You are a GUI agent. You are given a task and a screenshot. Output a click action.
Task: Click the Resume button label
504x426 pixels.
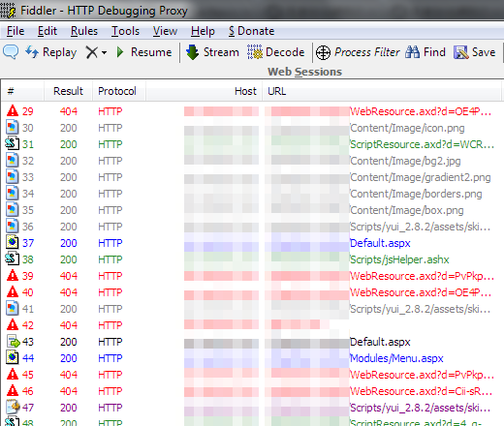[x=151, y=52]
